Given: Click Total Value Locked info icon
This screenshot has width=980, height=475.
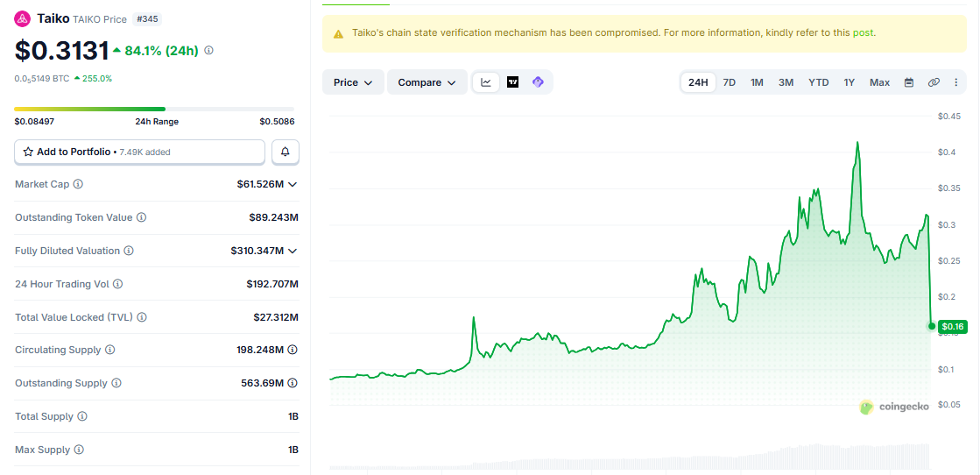Looking at the screenshot, I should coord(142,317).
